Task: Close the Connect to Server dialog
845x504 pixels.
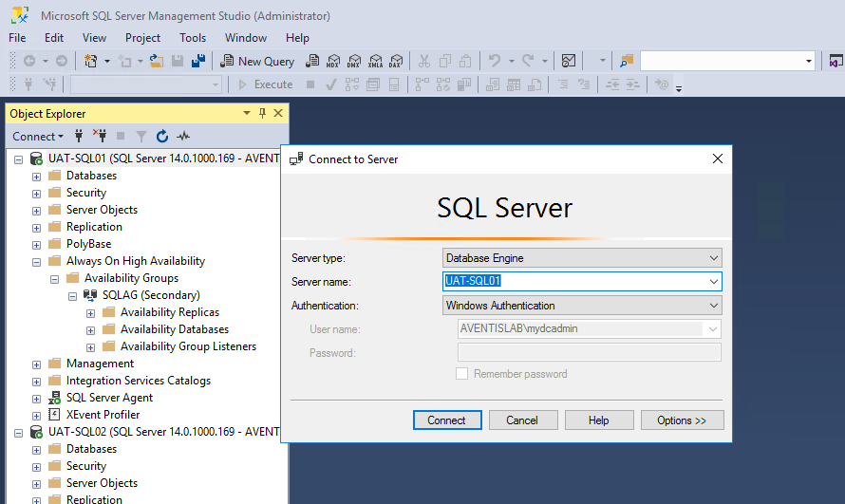Action: coord(718,159)
